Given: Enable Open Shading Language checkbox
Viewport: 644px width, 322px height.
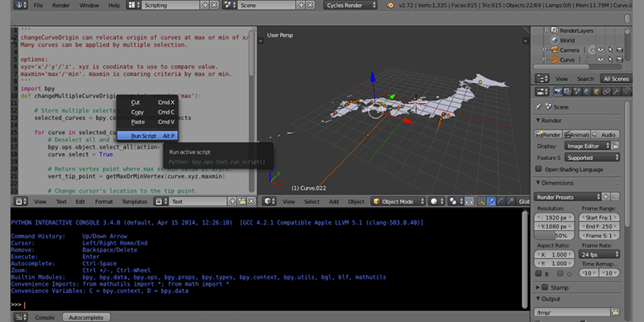Looking at the screenshot, I should pos(539,169).
